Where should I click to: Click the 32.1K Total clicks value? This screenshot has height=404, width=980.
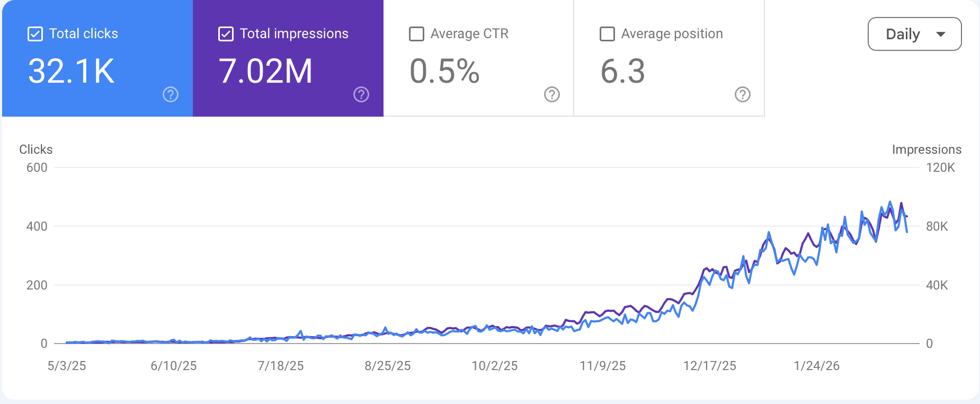point(71,71)
